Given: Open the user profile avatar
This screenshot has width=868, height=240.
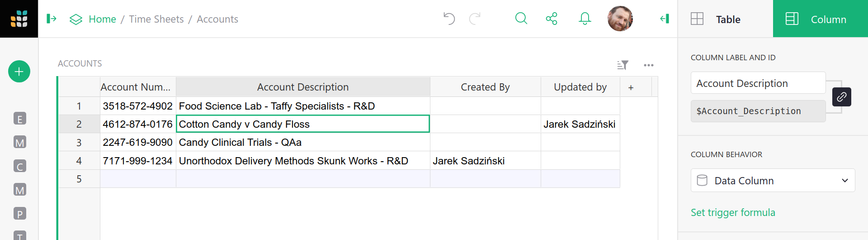Looking at the screenshot, I should pyautogui.click(x=620, y=19).
